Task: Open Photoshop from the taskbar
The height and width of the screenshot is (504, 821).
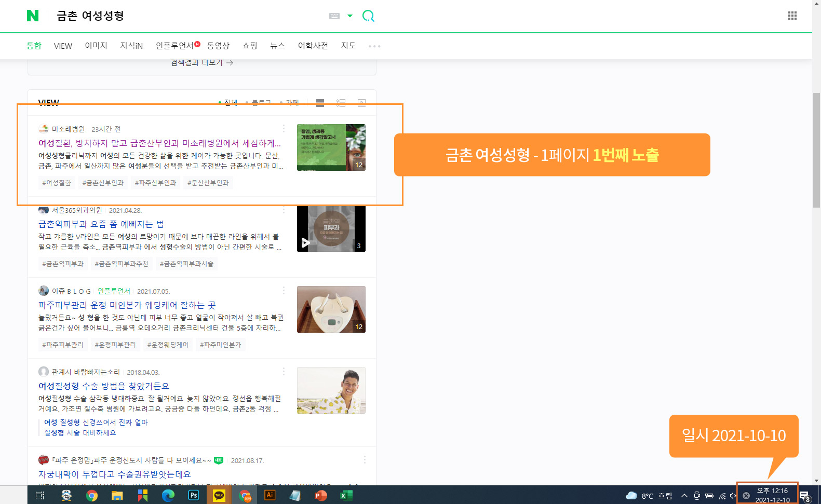Action: (193, 495)
